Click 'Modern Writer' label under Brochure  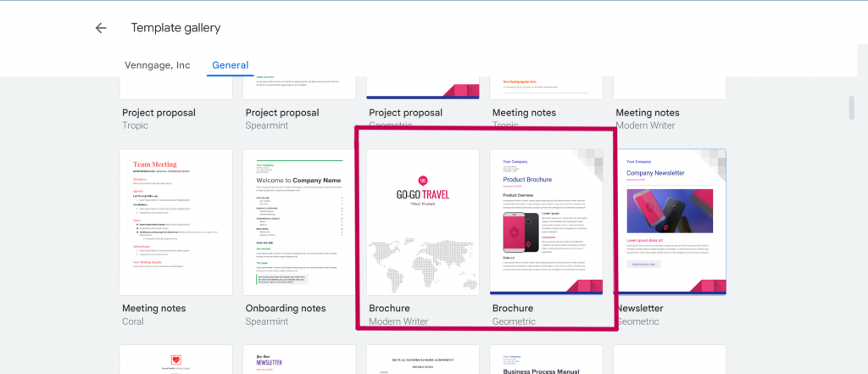pos(398,321)
